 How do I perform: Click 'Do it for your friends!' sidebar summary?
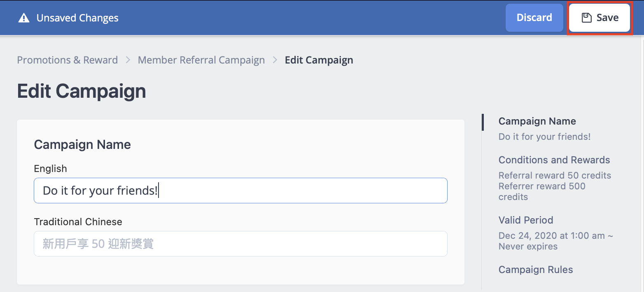pyautogui.click(x=545, y=137)
